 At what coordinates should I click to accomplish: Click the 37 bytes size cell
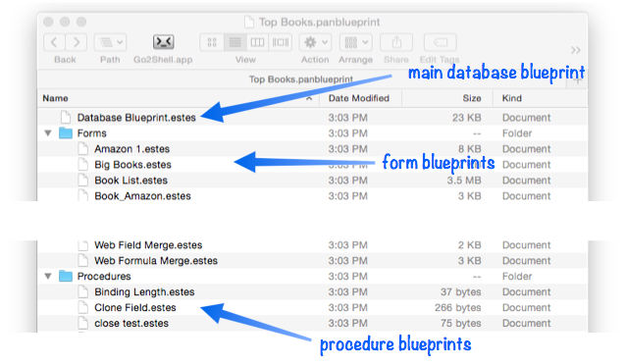(461, 292)
